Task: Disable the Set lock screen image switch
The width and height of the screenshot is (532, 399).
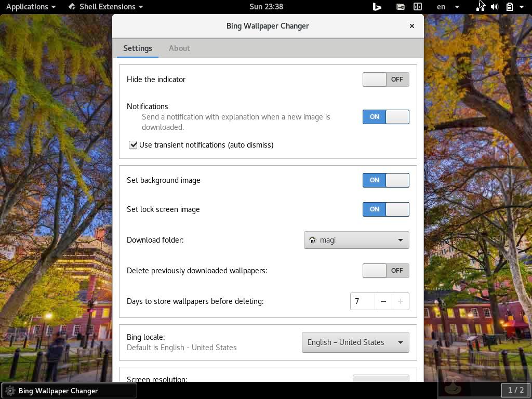Action: [x=385, y=209]
